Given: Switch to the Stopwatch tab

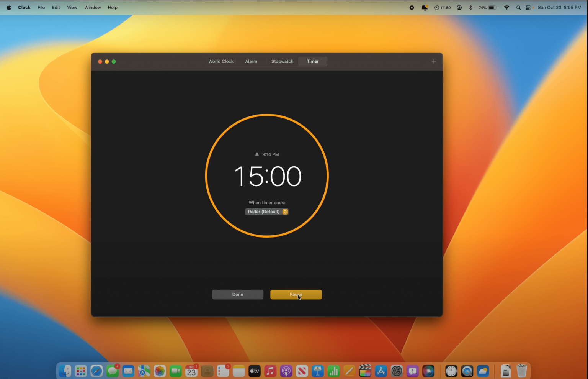Looking at the screenshot, I should click(x=282, y=61).
